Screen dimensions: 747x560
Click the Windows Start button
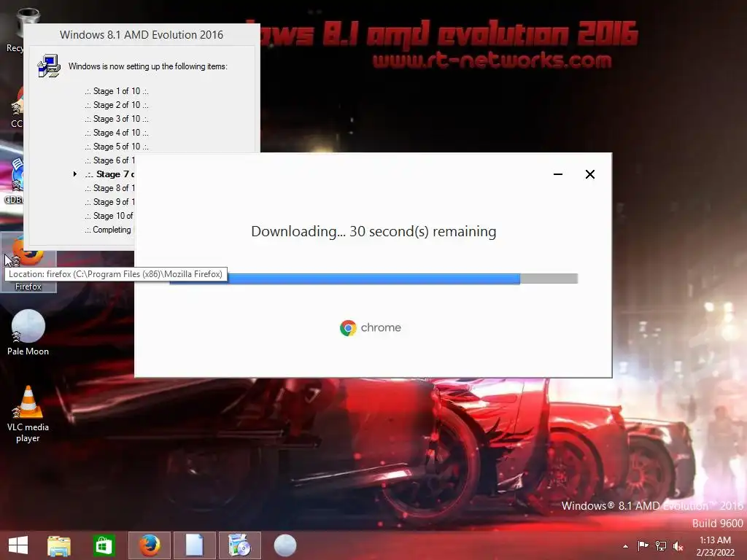click(18, 545)
